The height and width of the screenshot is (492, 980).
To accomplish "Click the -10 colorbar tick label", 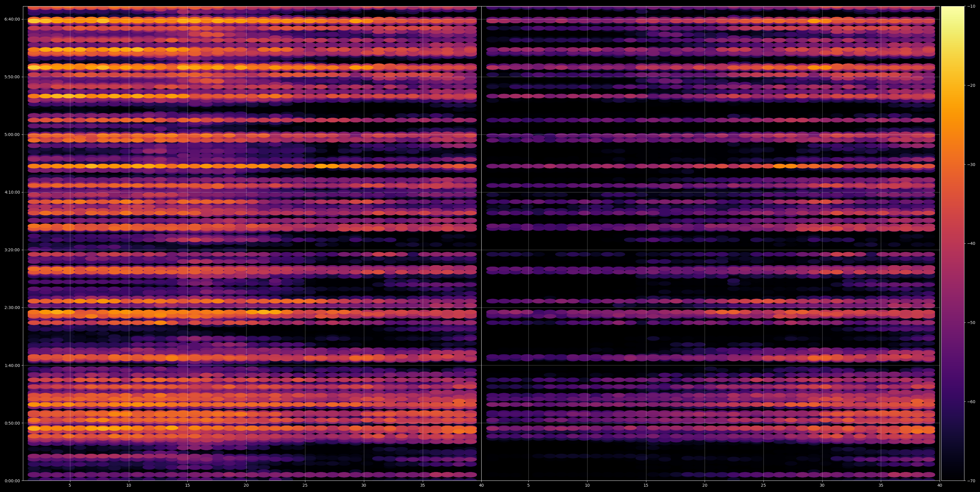I will [x=971, y=6].
